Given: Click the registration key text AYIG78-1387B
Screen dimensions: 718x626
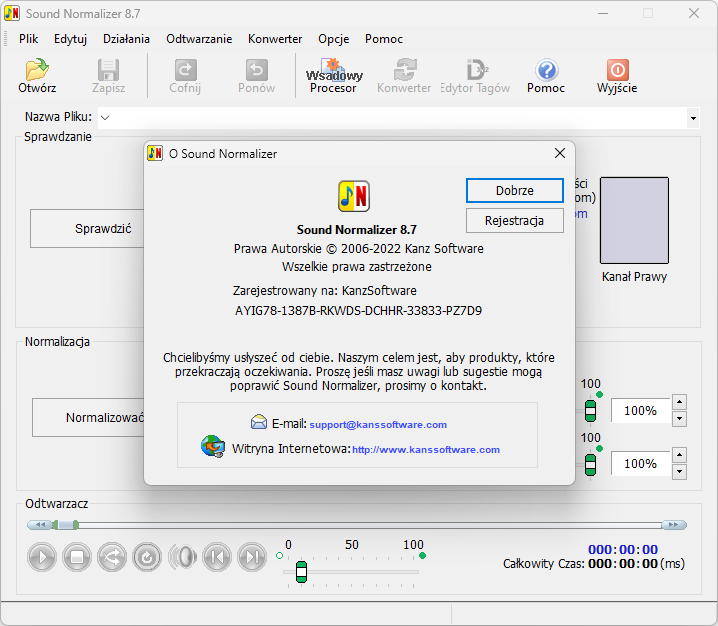Looking at the screenshot, I should 358,311.
